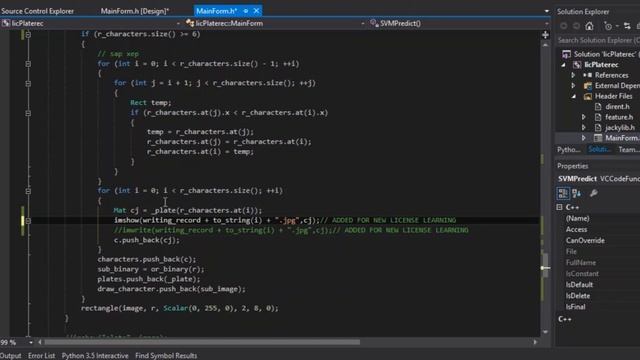Select the References item
Screen dimensions: 640x360
point(611,75)
